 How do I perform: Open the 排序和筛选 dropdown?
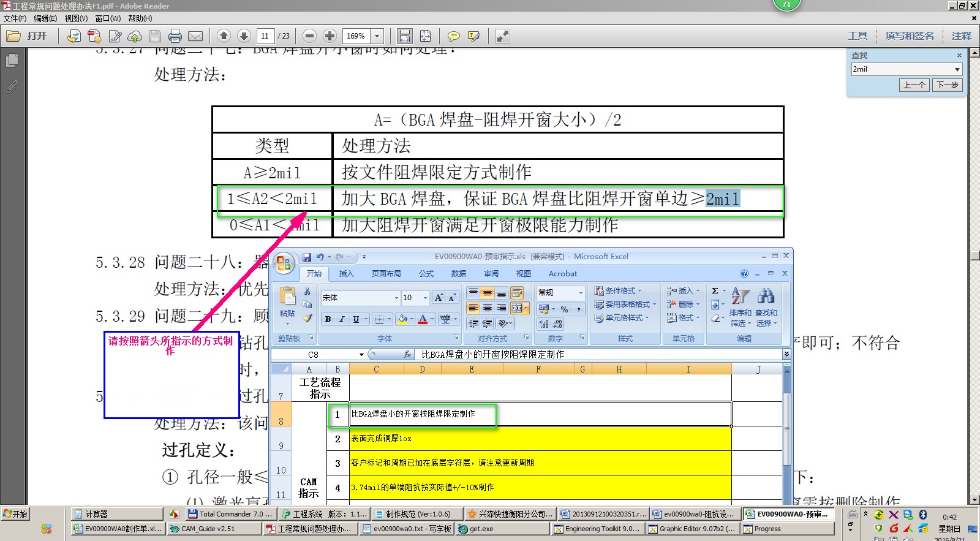(x=740, y=307)
